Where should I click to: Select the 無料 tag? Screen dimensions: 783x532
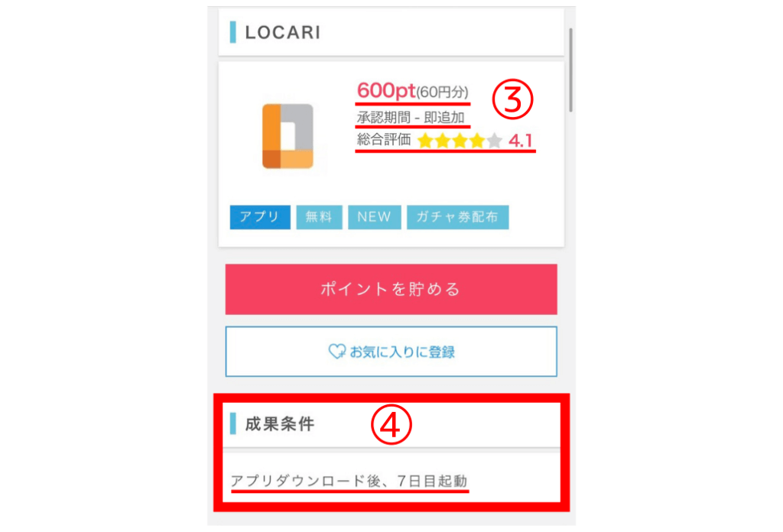(319, 217)
